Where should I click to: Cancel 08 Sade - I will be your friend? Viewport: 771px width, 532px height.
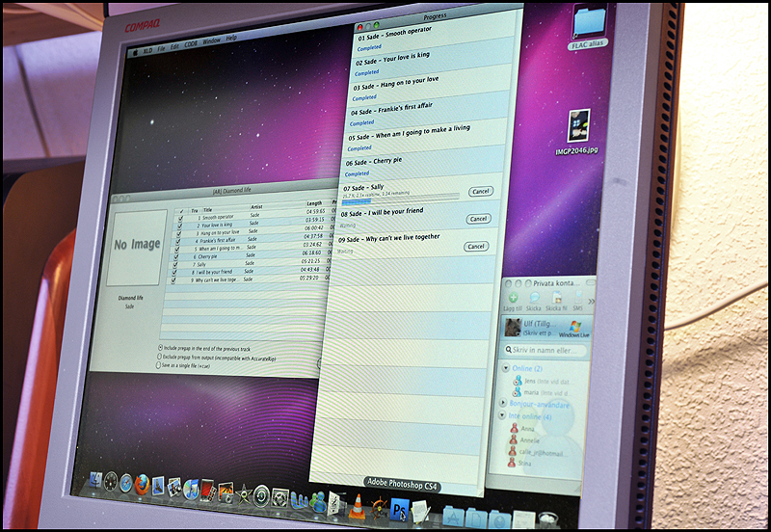coord(478,219)
